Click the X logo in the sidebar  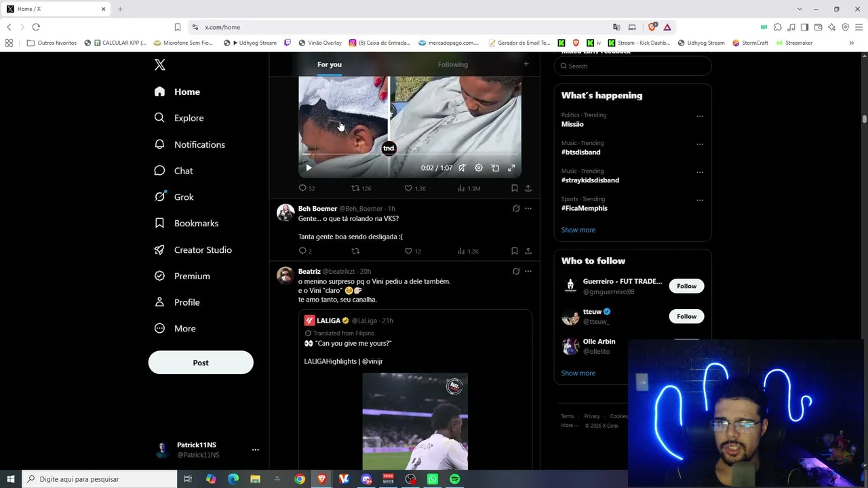click(x=160, y=65)
